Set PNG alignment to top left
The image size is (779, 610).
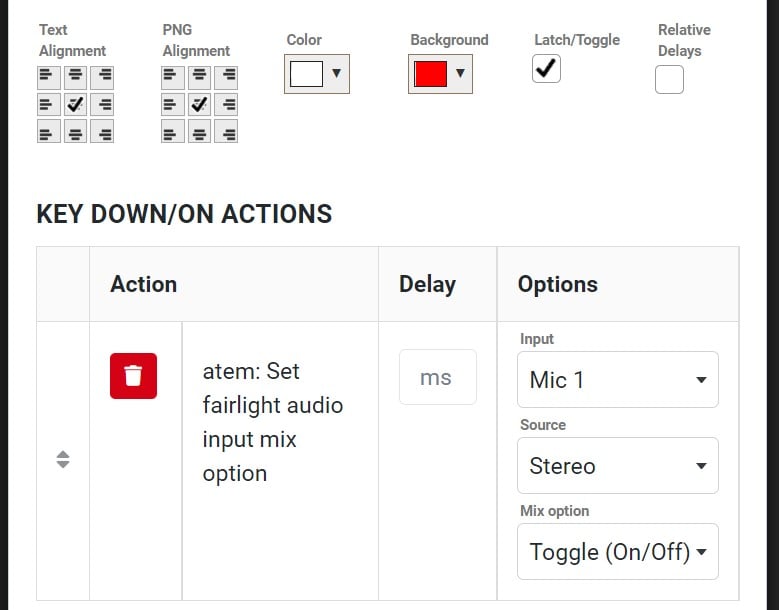[x=173, y=77]
